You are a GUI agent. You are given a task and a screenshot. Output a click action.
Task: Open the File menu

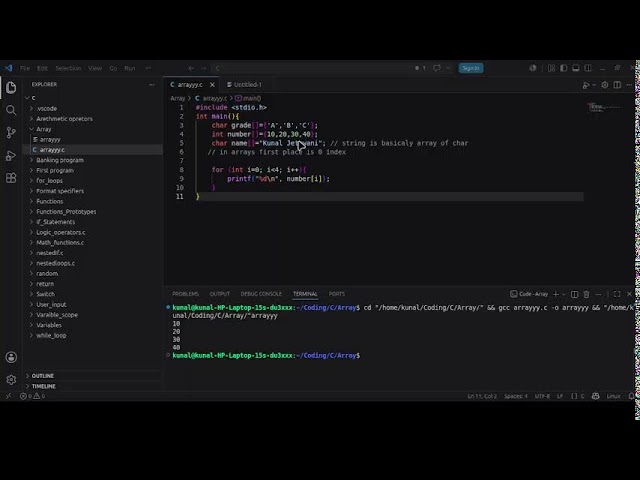click(x=25, y=68)
